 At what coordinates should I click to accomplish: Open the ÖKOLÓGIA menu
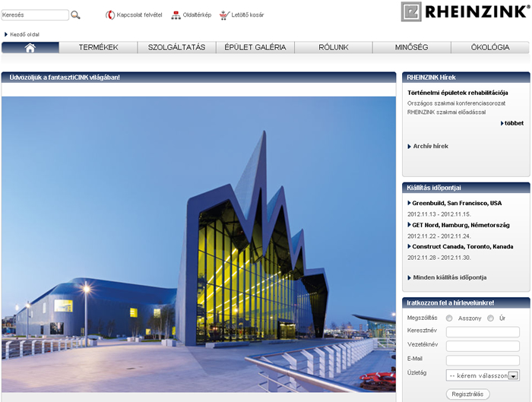pyautogui.click(x=490, y=47)
